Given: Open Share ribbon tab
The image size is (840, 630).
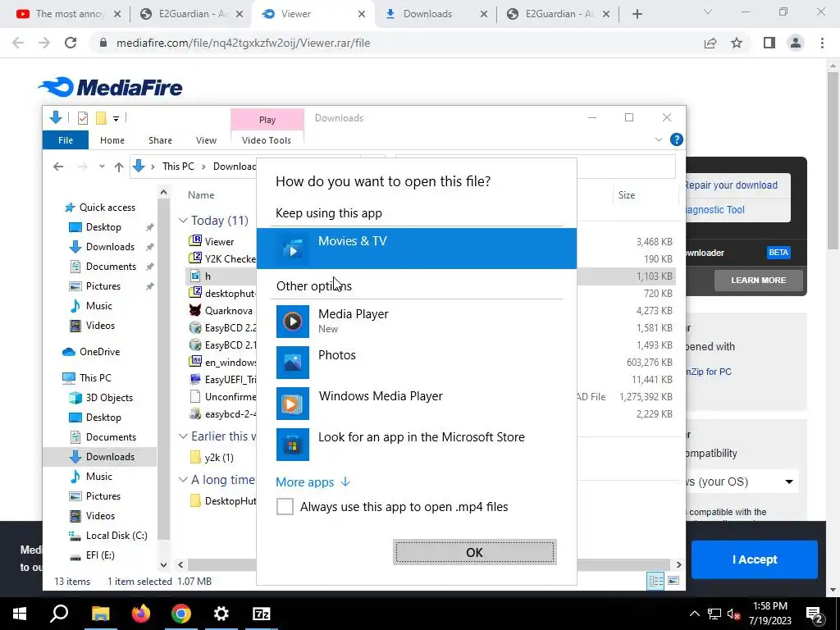Looking at the screenshot, I should pyautogui.click(x=160, y=140).
